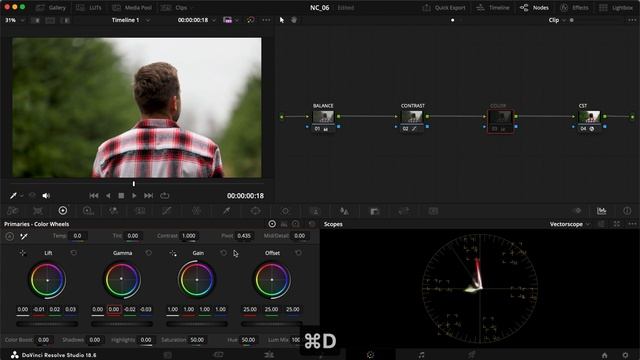Click the Tint value field
This screenshot has height=360, width=640.
coord(133,236)
